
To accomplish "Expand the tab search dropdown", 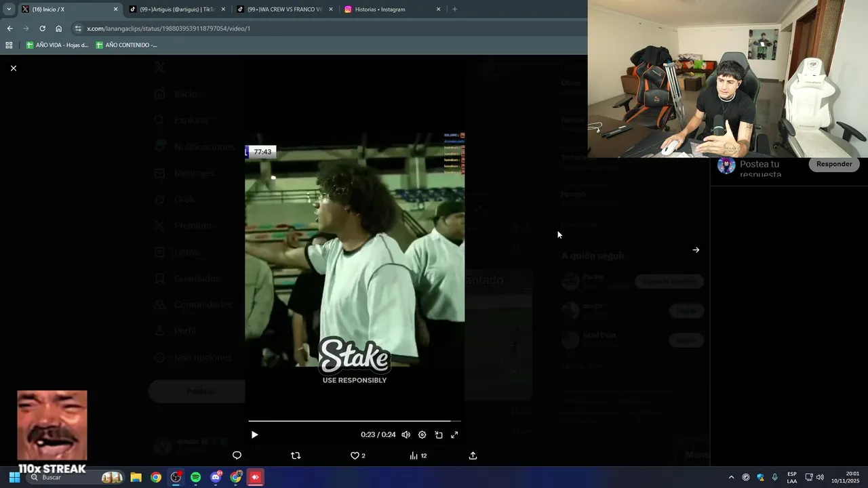I will point(9,9).
